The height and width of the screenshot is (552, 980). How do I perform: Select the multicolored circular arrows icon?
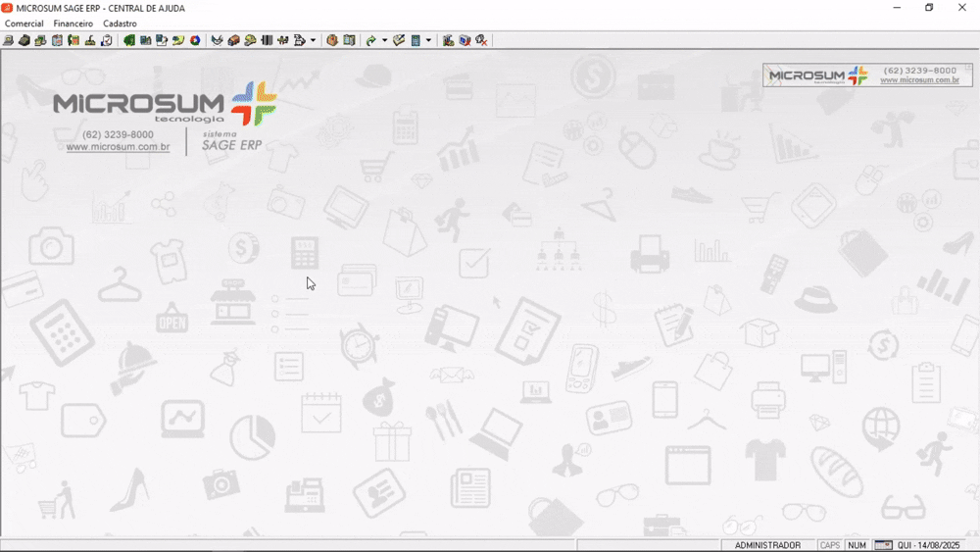point(195,40)
